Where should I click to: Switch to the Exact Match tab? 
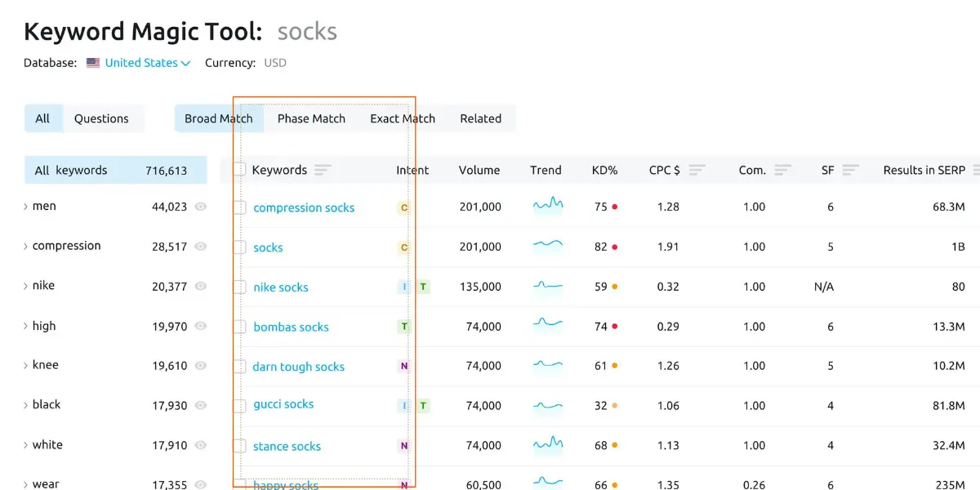coord(403,118)
